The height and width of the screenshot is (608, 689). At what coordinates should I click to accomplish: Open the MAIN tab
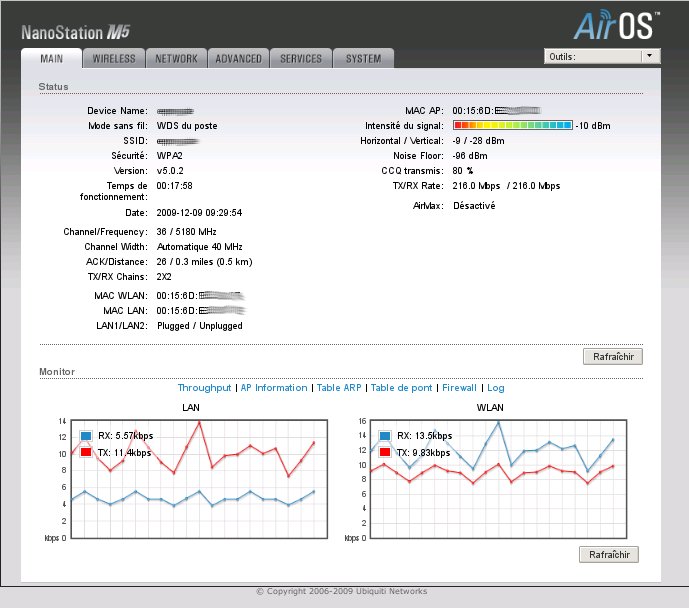(x=51, y=58)
